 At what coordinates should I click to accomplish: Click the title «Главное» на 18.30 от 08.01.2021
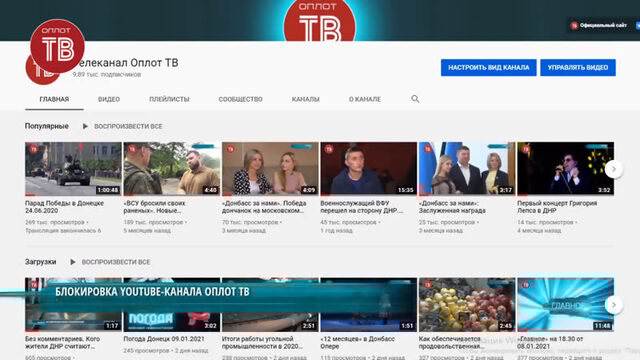[x=550, y=342]
